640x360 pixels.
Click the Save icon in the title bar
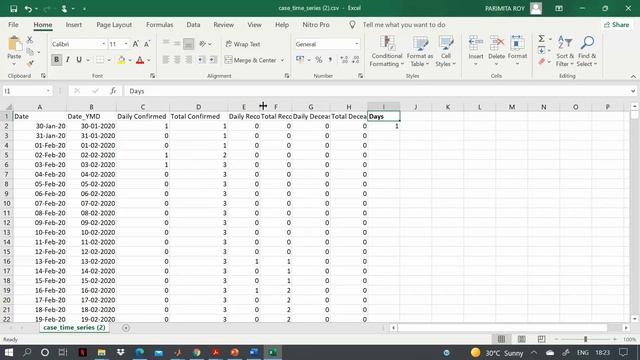[13, 9]
